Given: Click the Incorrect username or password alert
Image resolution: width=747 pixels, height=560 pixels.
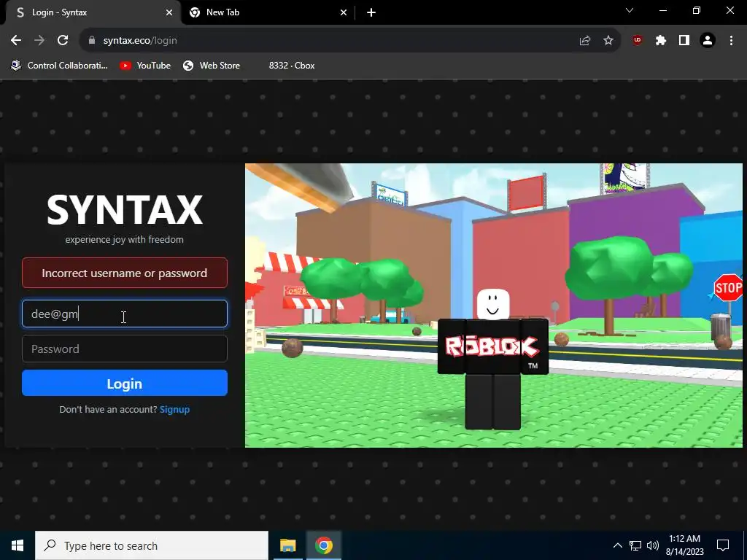Looking at the screenshot, I should pos(124,273).
